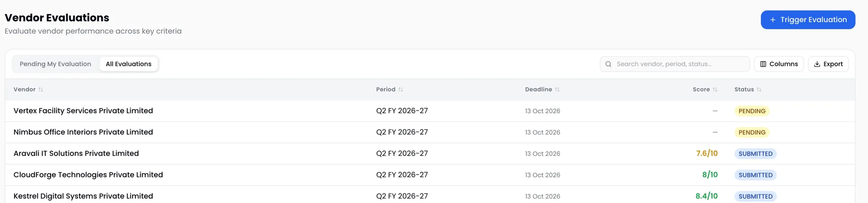
Task: Click SUBMITTED badge for Aravali IT Solutions
Action: point(756,154)
